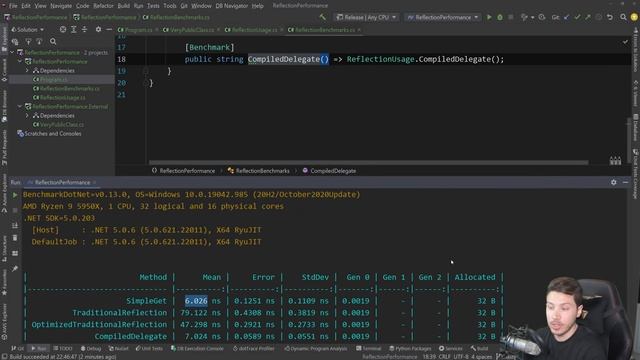This screenshot has width=640, height=360.
Task: Click the UTF-8 encoding indicator
Action: click(461, 357)
